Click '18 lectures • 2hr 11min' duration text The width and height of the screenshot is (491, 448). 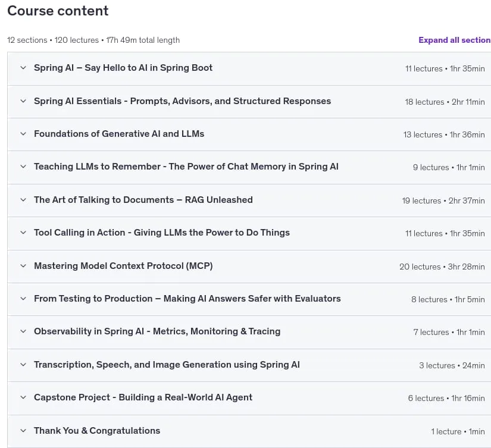click(445, 102)
